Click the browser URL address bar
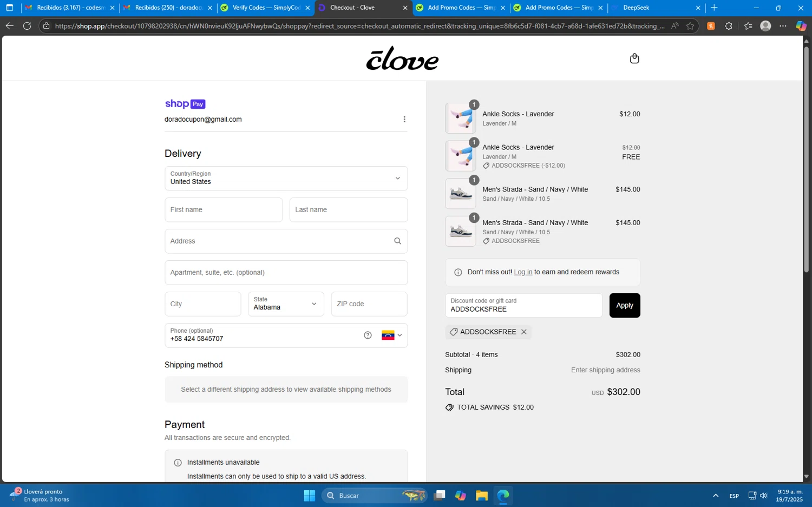The height and width of the screenshot is (507, 812). (x=359, y=26)
